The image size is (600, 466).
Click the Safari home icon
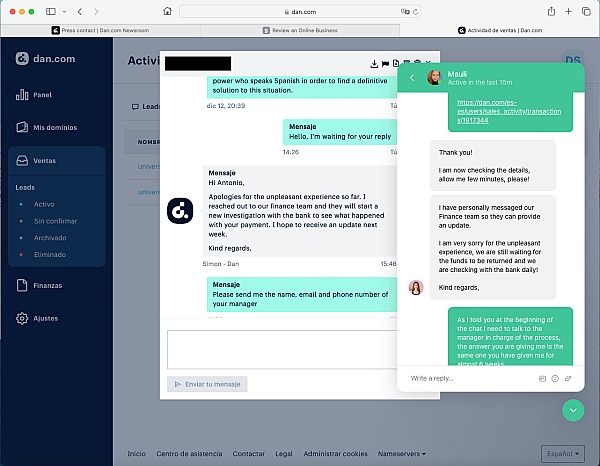[x=167, y=11]
